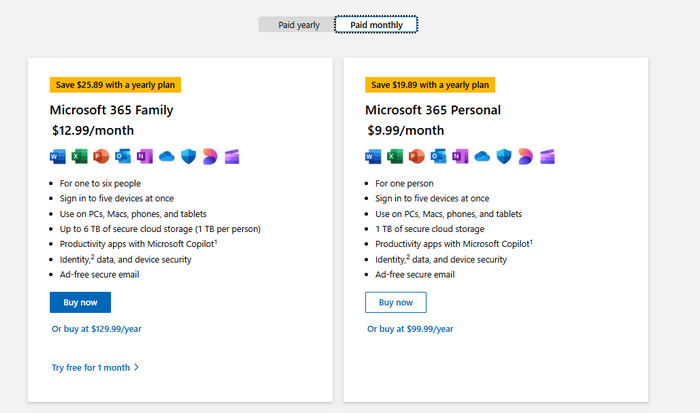Open the 'Or buy at $129.99/year' link

tap(96, 328)
